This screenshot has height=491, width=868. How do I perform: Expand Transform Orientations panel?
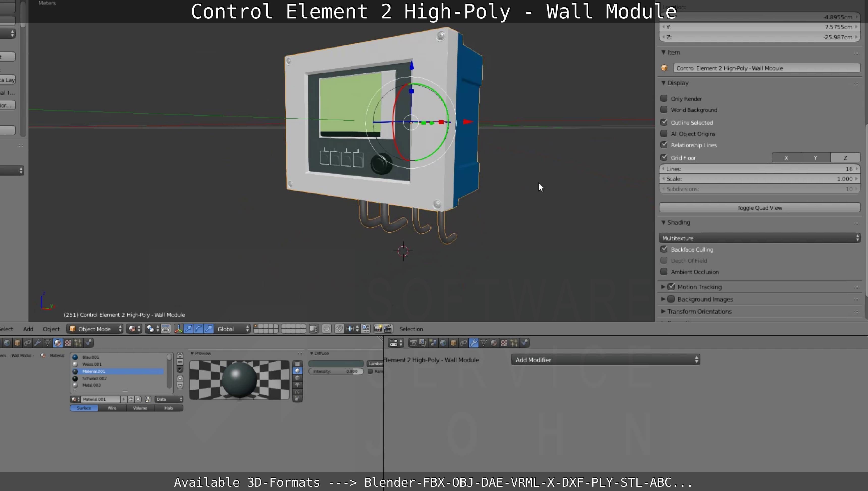[x=663, y=311]
